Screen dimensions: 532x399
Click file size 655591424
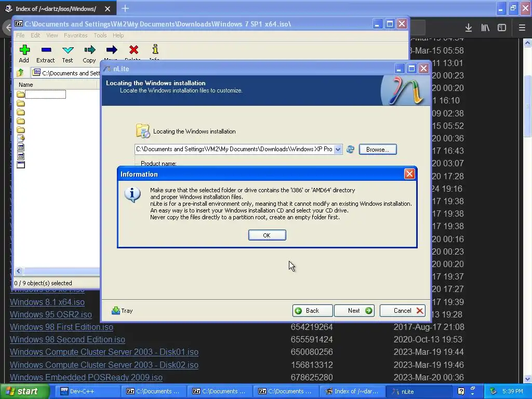312,340
